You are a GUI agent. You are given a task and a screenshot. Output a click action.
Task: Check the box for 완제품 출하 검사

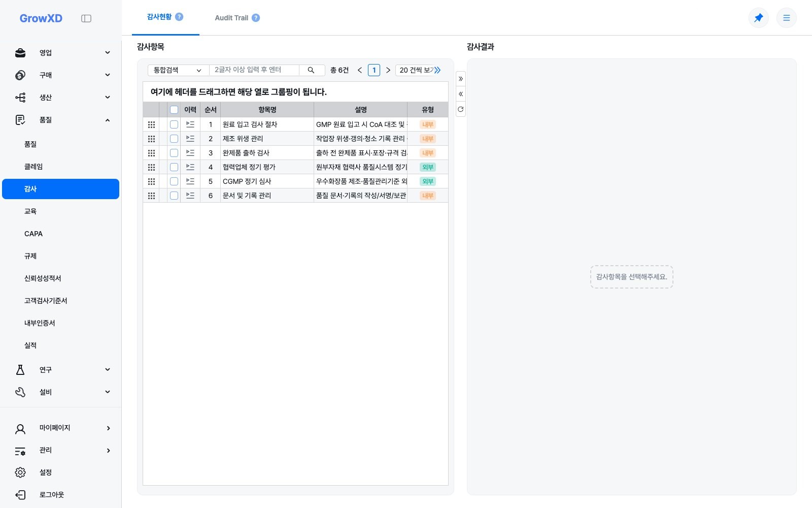coord(174,153)
